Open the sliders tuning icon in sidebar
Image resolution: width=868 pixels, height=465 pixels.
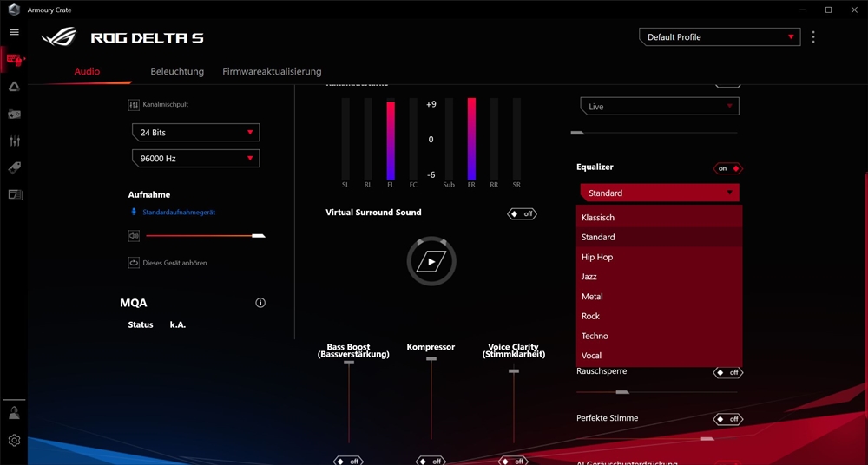coord(14,141)
